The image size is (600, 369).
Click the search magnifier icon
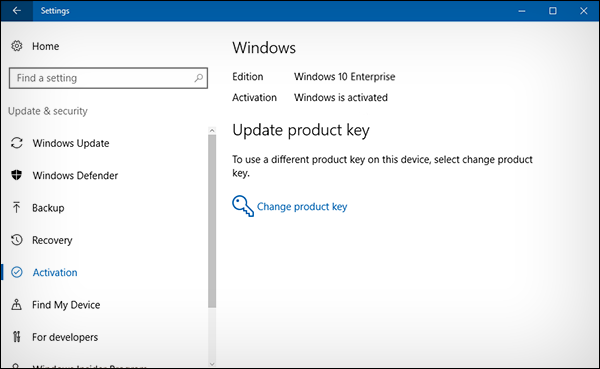tap(198, 78)
